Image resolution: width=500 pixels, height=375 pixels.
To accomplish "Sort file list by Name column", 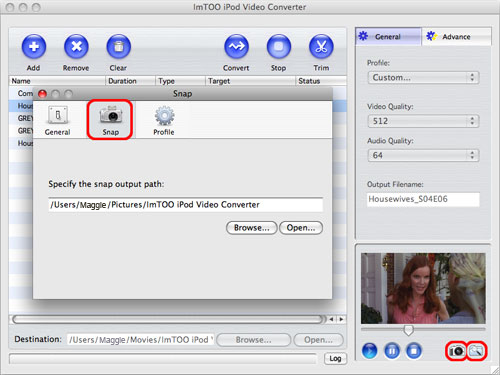I will 57,81.
